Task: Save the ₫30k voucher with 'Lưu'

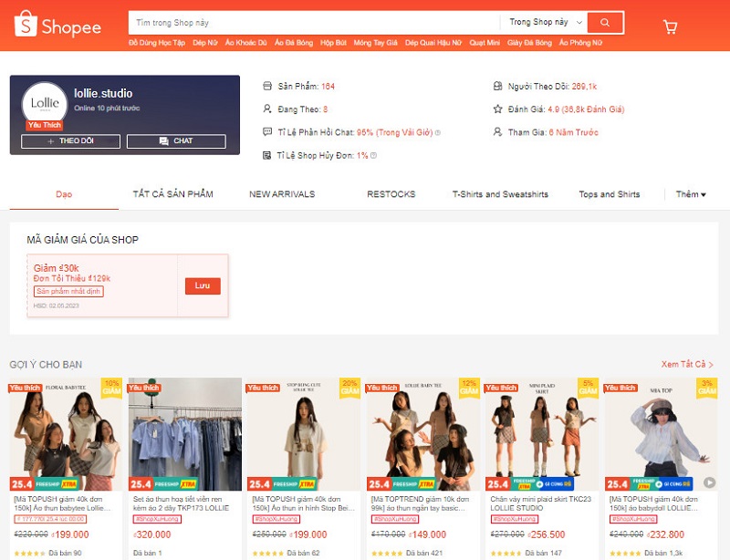Action: tap(203, 285)
